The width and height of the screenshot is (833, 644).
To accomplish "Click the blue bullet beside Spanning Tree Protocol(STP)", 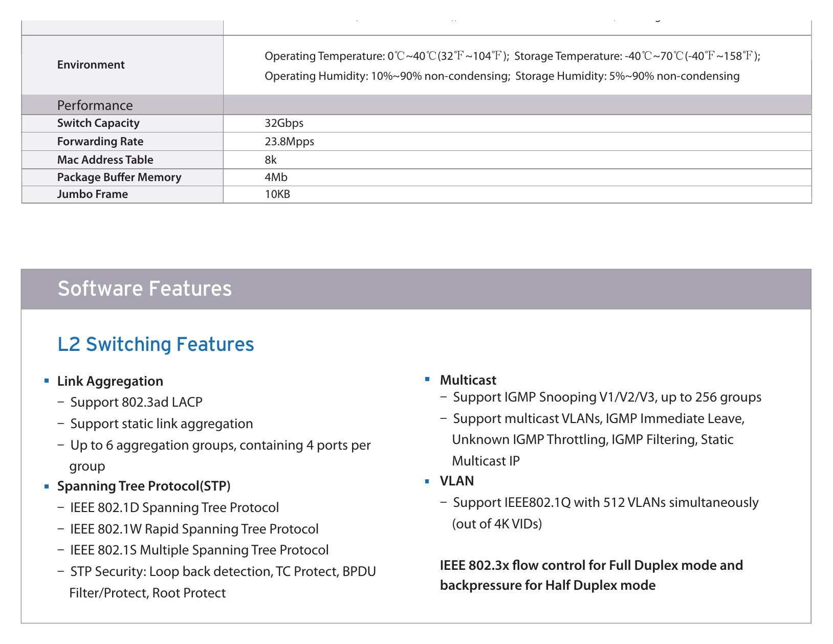I will click(47, 486).
